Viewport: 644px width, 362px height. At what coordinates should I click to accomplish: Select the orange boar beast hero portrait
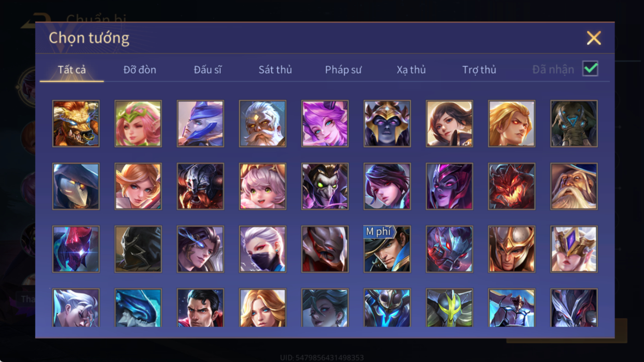click(76, 124)
